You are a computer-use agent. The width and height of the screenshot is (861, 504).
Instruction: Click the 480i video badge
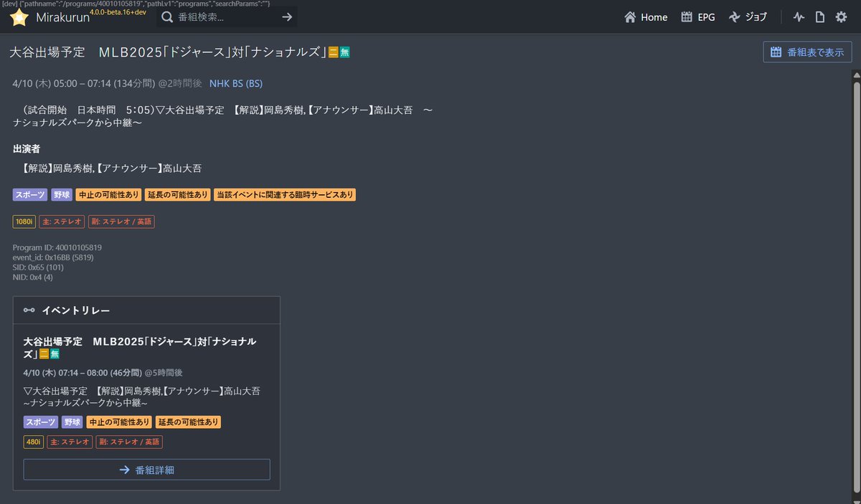point(34,442)
